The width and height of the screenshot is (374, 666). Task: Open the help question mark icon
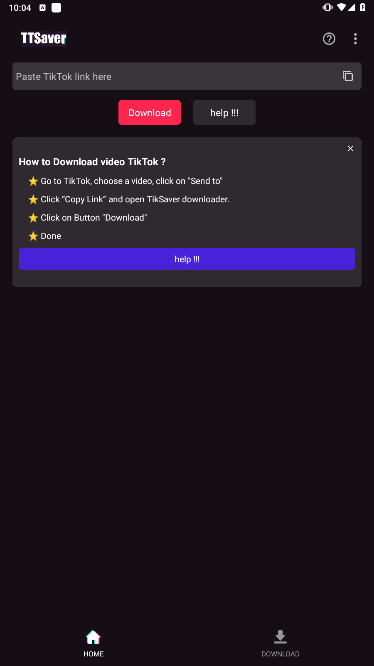329,39
